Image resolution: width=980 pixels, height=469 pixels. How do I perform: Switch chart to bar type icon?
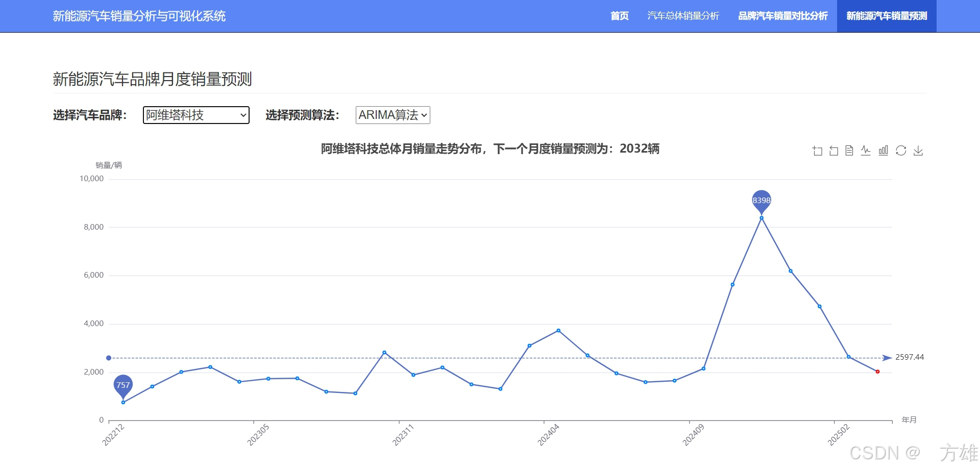(883, 151)
